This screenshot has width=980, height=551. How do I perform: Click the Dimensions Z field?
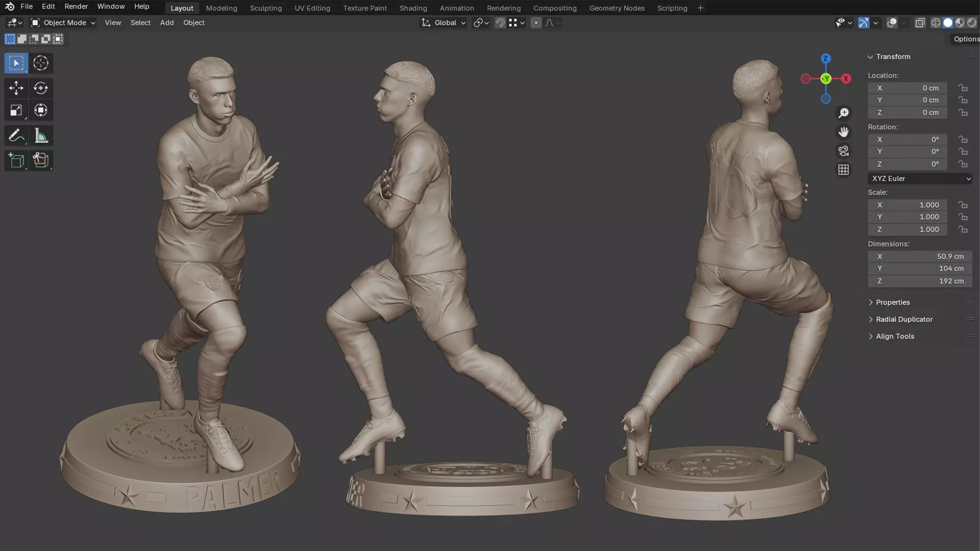click(x=920, y=281)
